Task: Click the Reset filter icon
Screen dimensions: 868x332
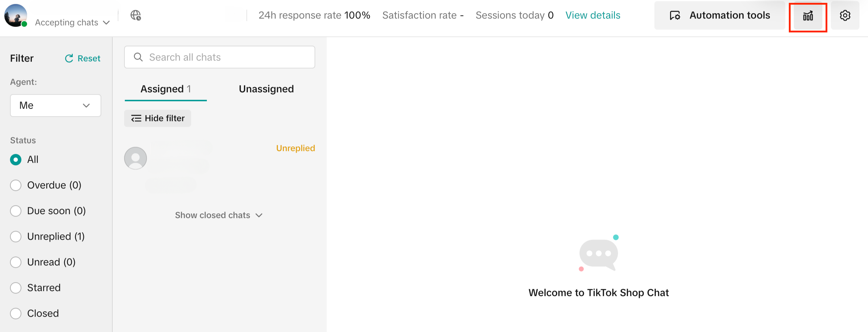Action: coord(69,58)
